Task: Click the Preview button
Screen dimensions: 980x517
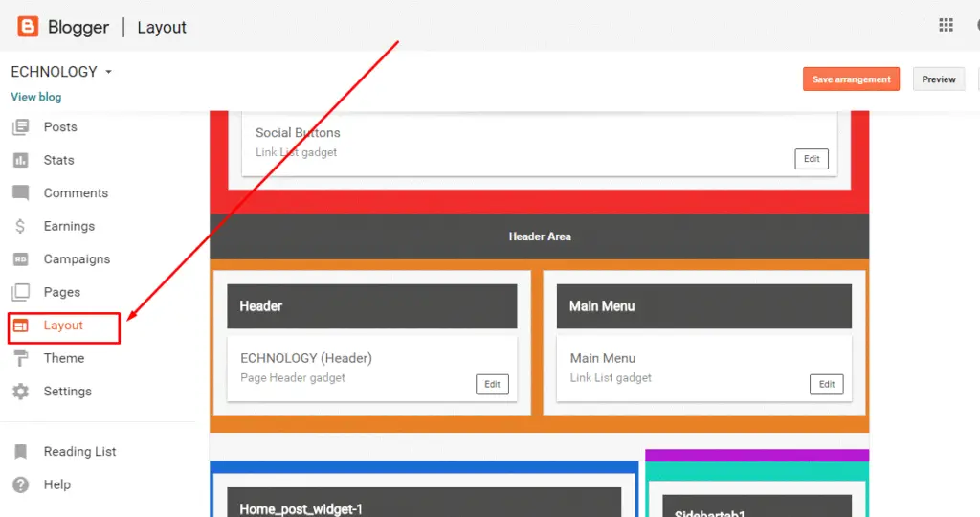Action: [x=939, y=79]
